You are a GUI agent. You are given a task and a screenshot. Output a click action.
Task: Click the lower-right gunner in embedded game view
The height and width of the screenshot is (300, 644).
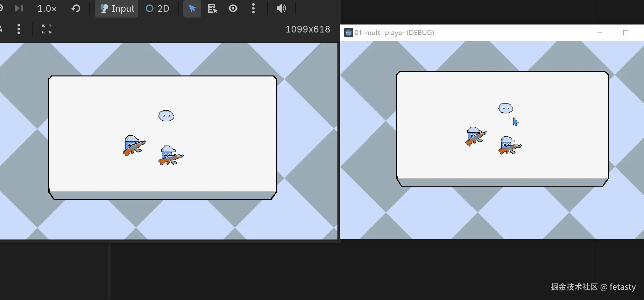coord(171,155)
